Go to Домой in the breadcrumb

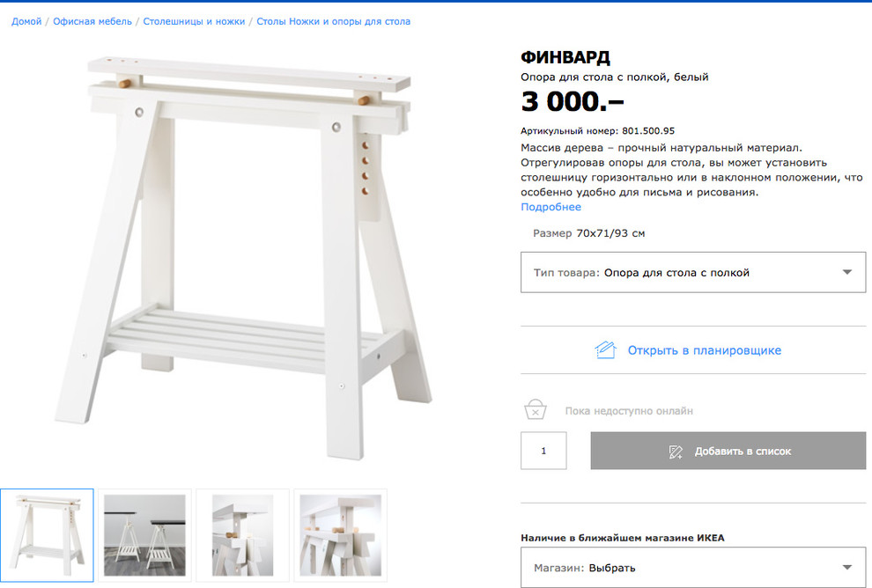click(x=26, y=21)
